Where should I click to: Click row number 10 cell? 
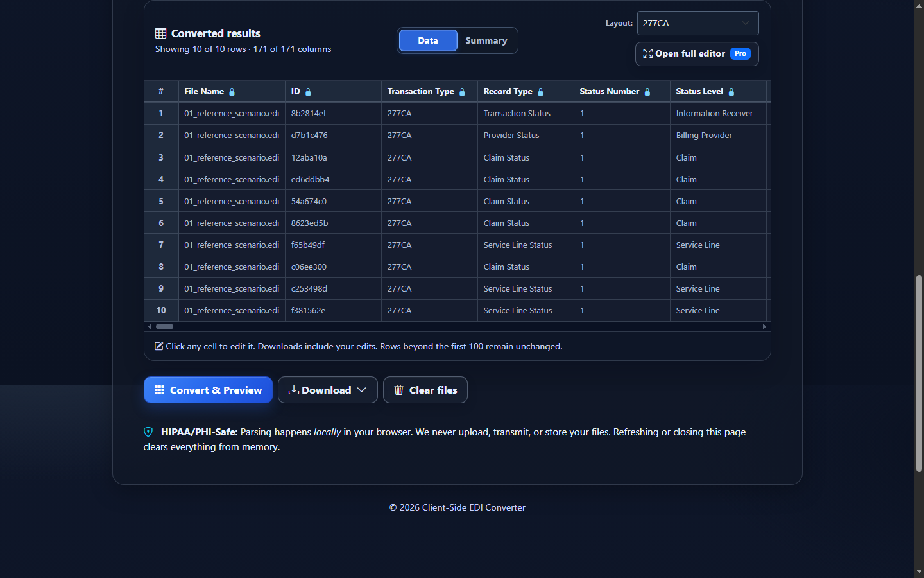(x=161, y=310)
